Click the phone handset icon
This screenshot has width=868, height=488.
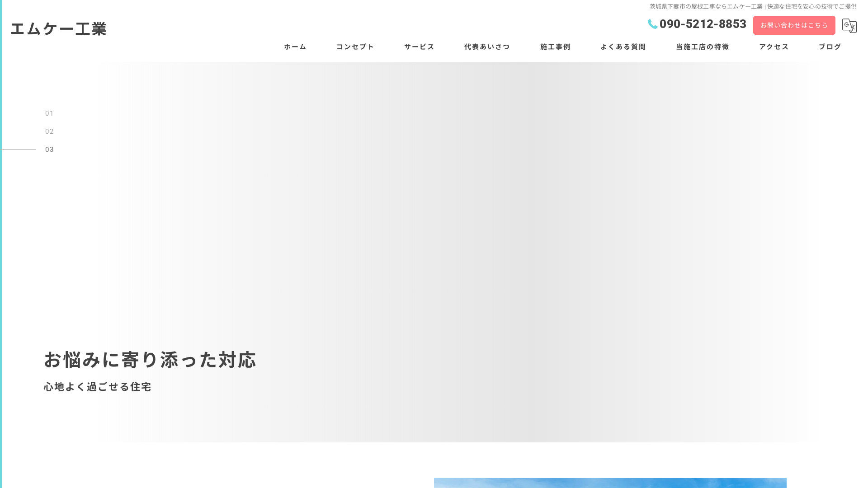652,24
